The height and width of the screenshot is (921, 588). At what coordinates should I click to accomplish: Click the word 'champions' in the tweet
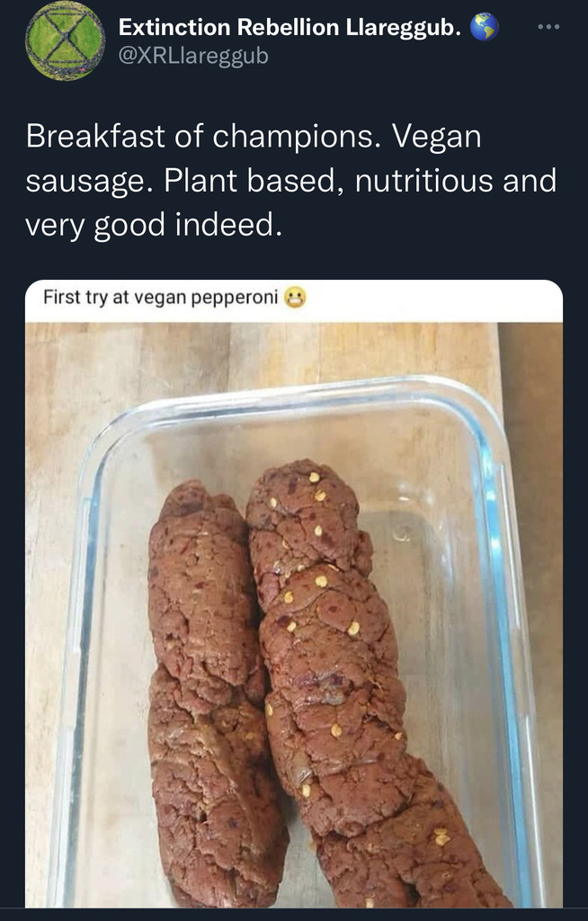point(293,138)
